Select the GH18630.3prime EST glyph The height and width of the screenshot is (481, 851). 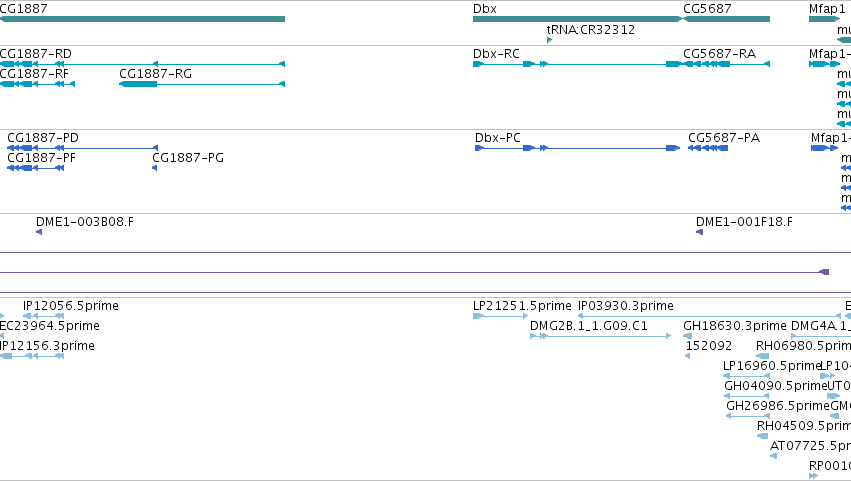pos(688,336)
